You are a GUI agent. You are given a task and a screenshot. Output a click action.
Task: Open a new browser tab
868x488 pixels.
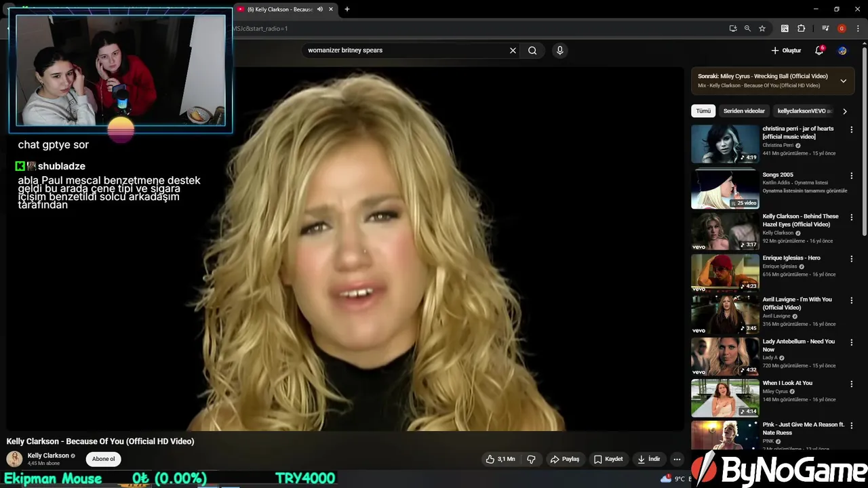(x=347, y=9)
